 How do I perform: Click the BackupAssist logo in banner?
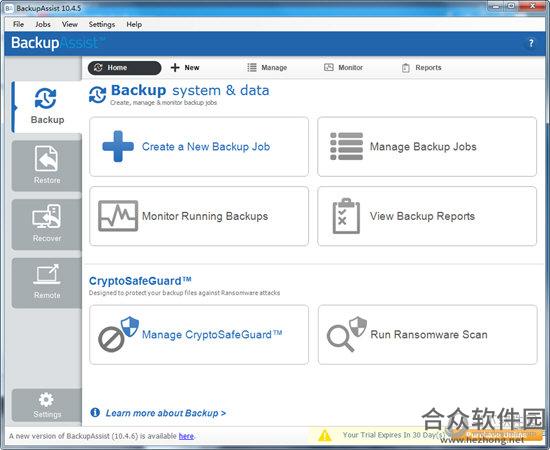pyautogui.click(x=58, y=43)
